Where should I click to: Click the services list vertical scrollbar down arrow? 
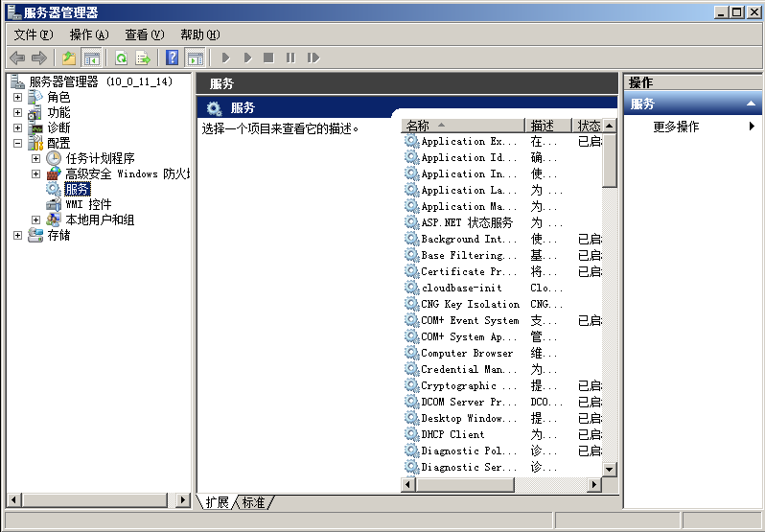[609, 469]
